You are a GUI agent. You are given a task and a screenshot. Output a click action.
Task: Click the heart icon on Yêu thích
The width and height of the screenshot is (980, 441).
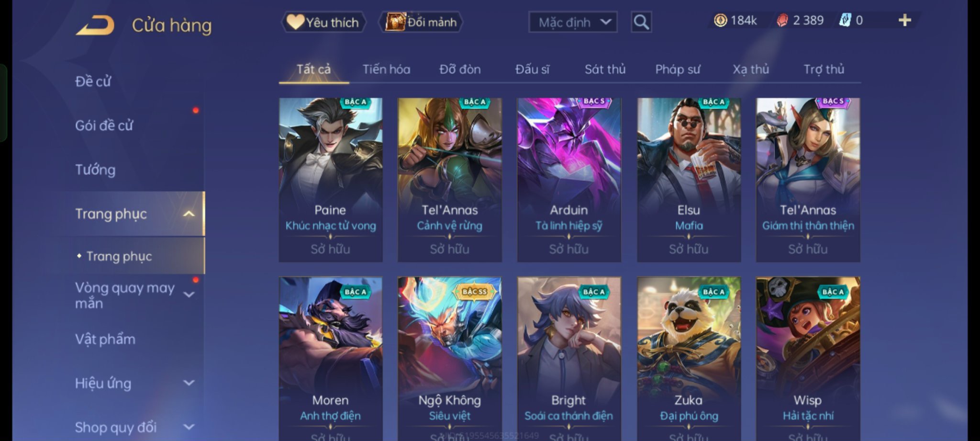(295, 22)
